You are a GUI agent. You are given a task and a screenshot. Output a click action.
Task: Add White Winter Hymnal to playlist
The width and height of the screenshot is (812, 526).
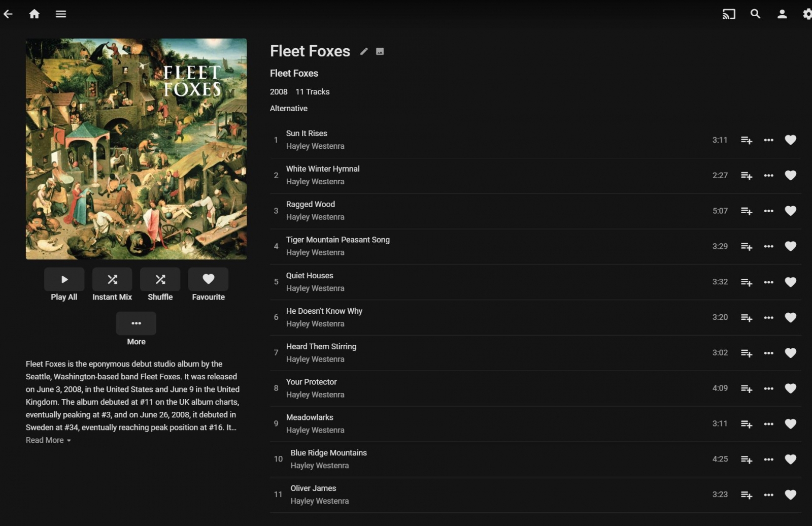click(746, 176)
